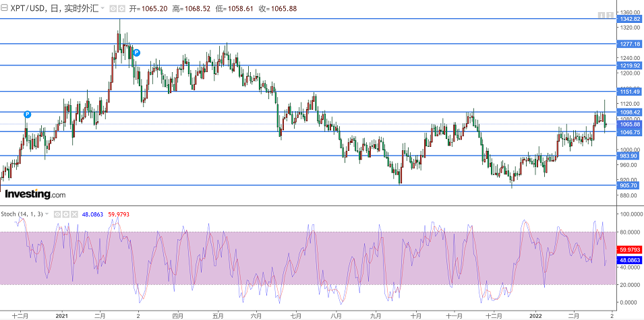
Task: Click the P marker near December 2020
Action: [x=27, y=114]
